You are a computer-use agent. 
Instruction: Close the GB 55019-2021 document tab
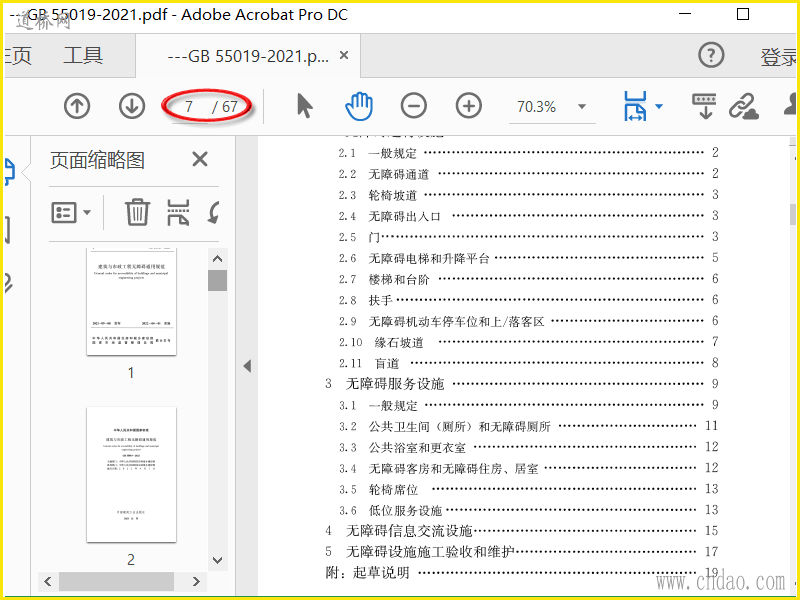point(344,55)
